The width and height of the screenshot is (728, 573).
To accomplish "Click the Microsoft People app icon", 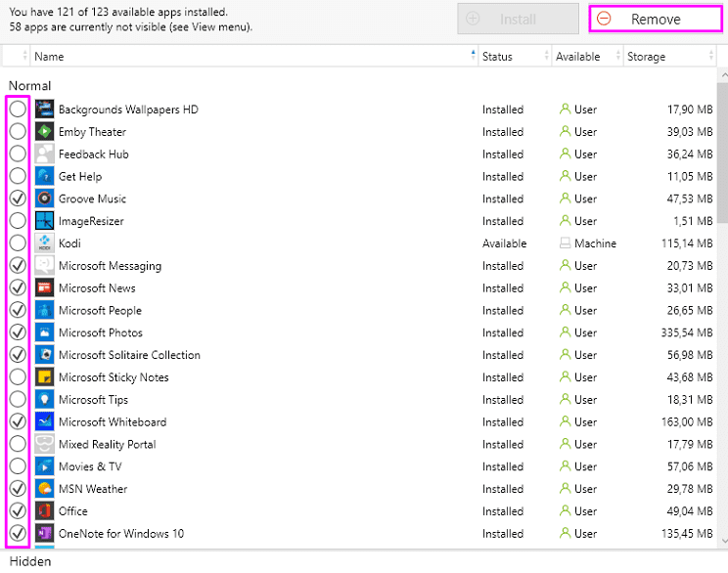I will [45, 310].
